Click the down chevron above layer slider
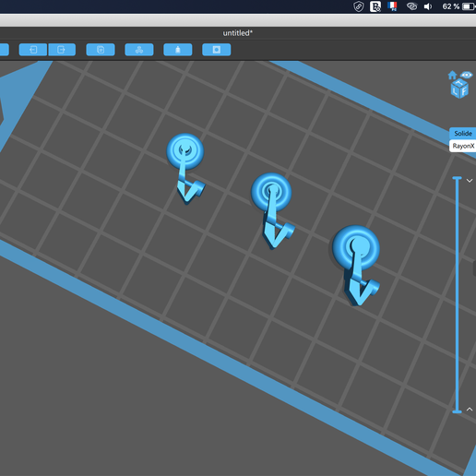Screen dimensions: 476x476 pos(470,181)
